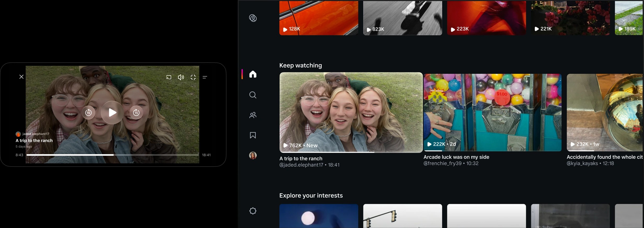The height and width of the screenshot is (228, 644).
Task: Click username jaded.elephant17 in player
Action: (x=36, y=134)
